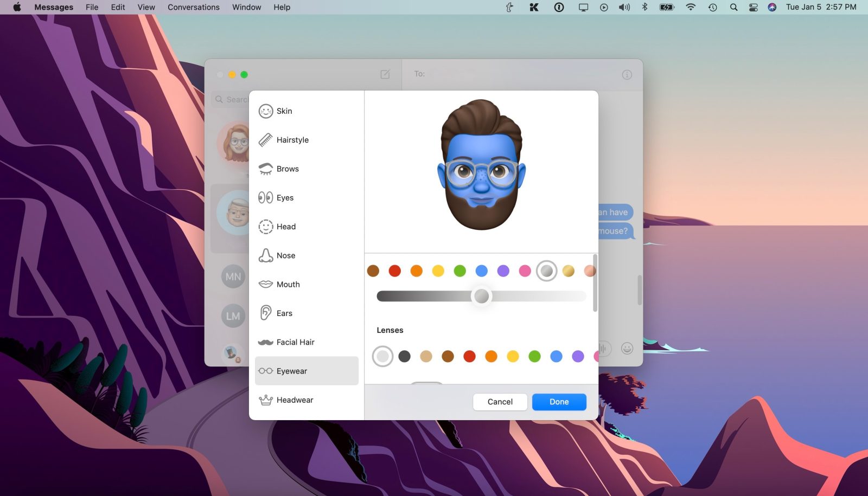Select the Facial Hair mustache icon
The width and height of the screenshot is (868, 496).
[x=266, y=343]
